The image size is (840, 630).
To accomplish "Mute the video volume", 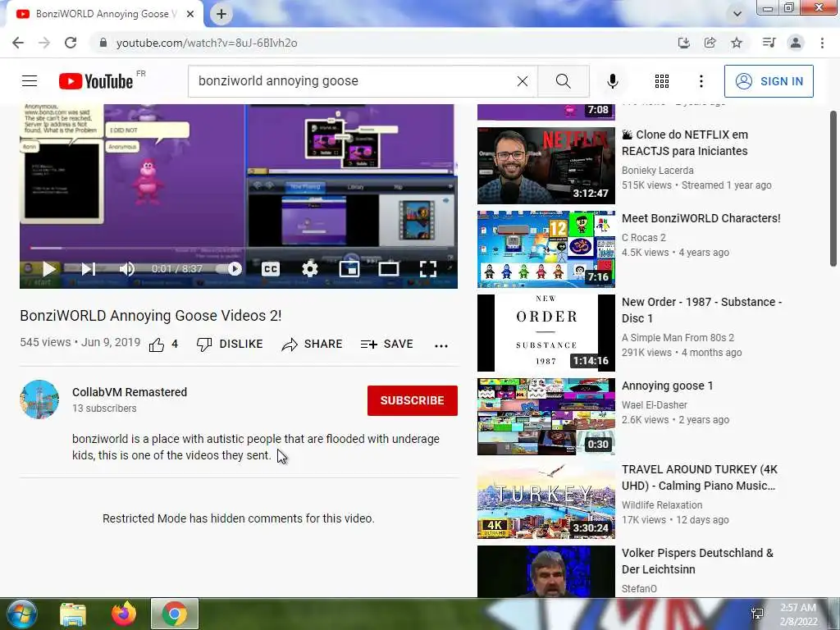I will (127, 269).
